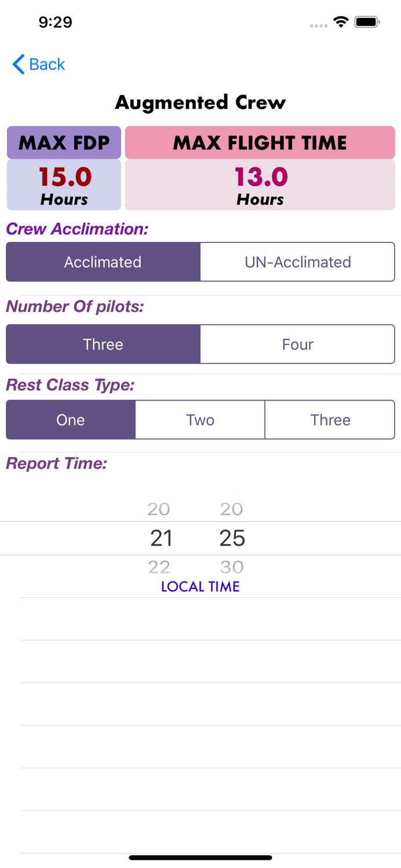The image size is (401, 868).
Task: Select hour 22 in the picker
Action: (159, 567)
